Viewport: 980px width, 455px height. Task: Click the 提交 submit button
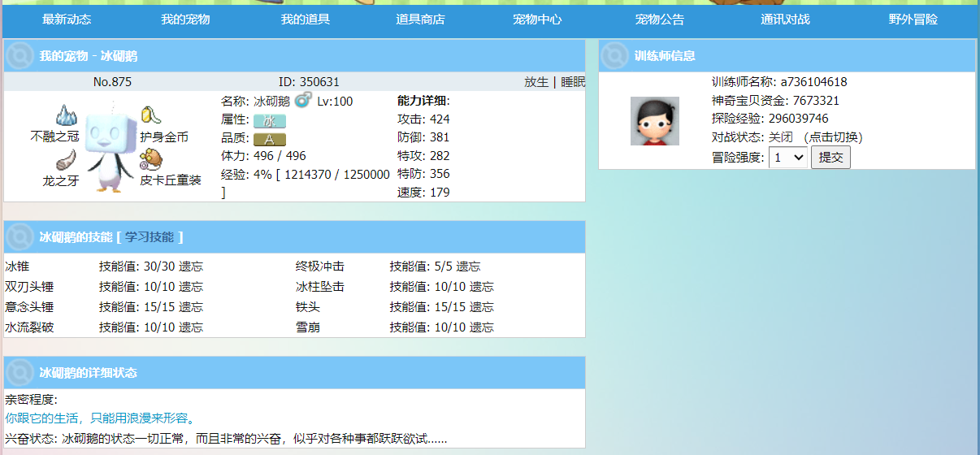click(x=830, y=158)
